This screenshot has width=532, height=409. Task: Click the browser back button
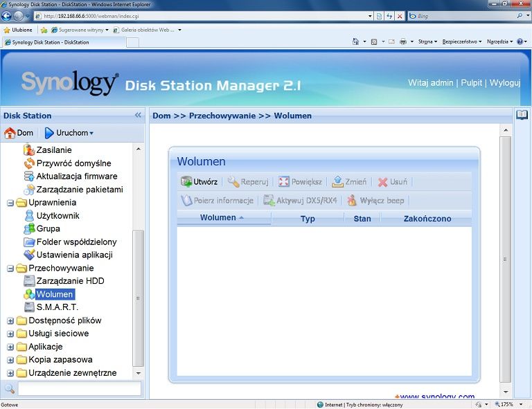6,16
